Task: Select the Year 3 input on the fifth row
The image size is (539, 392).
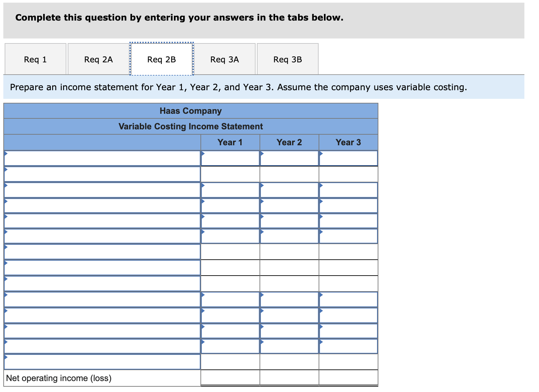Action: 348,221
